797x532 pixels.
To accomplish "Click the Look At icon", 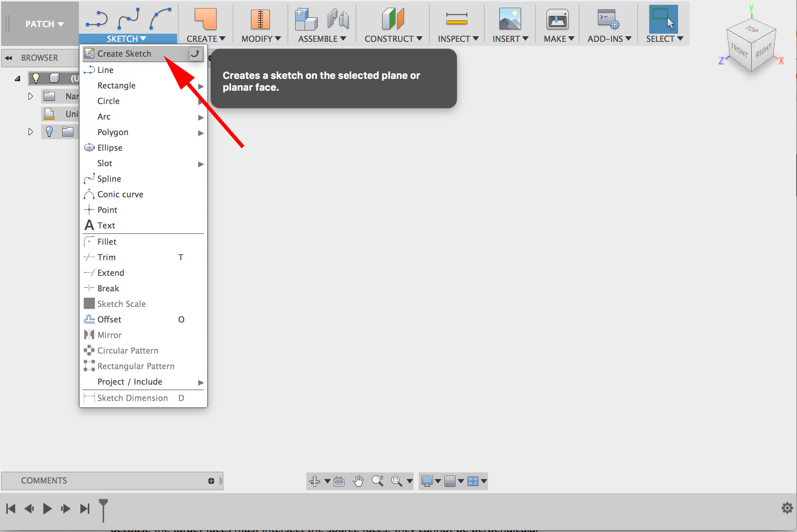I will pos(339,481).
